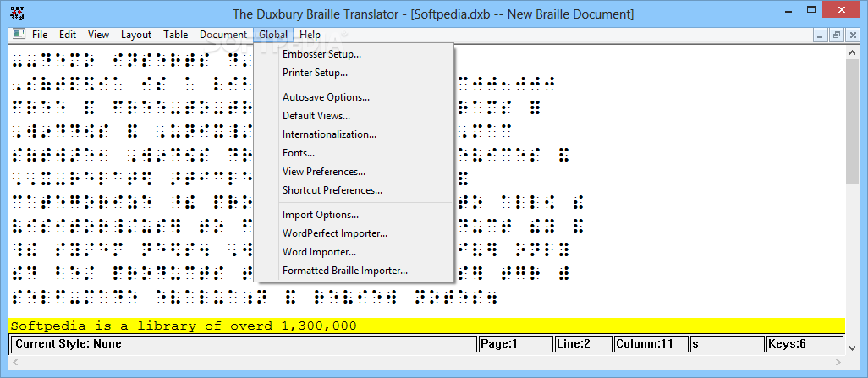Minimize the inner document window
The image size is (868, 378).
pos(821,35)
